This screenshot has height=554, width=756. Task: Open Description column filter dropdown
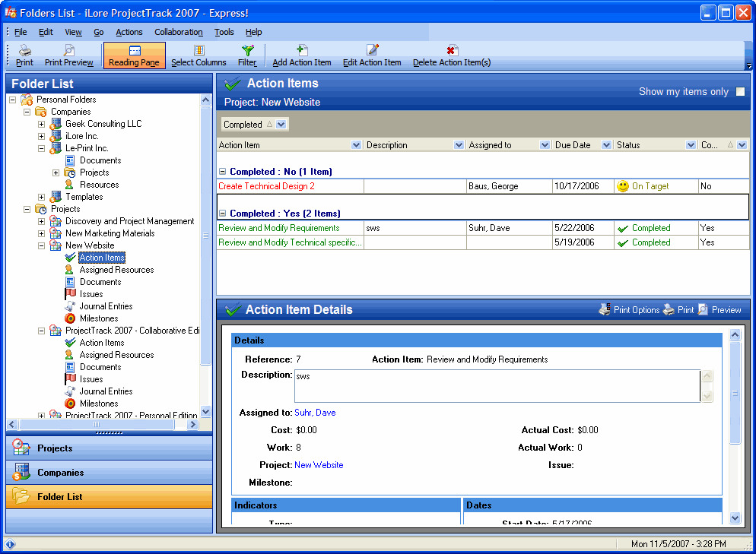459,145
